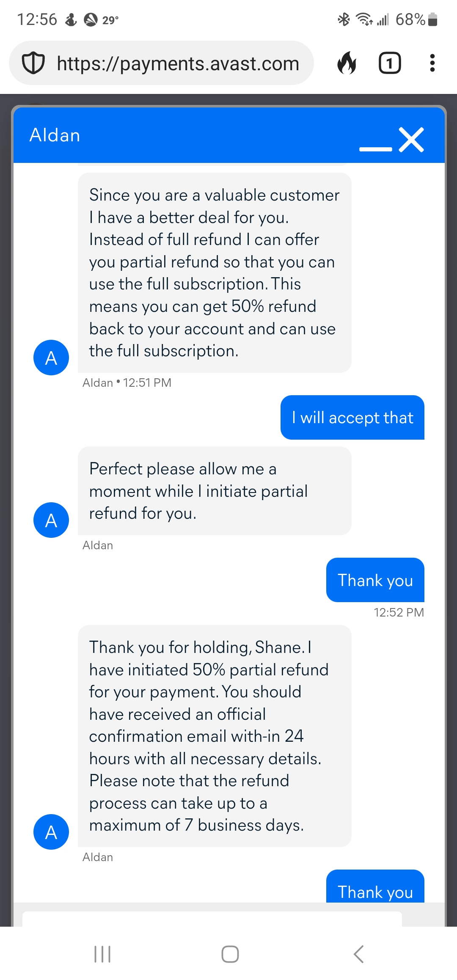Tap Aldan's avatar beside the 'Perfect please allow' message
Viewport: 457px width, 980px height.
(51, 520)
